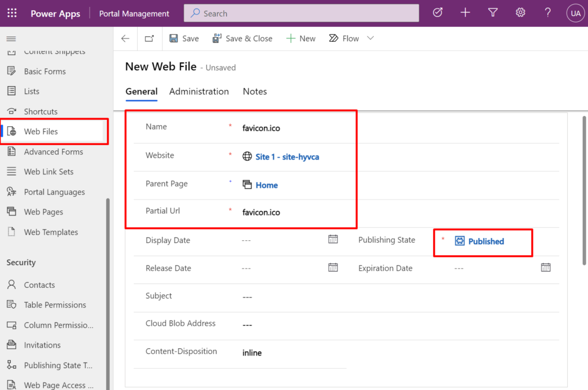Open the advanced find filter icon
The width and height of the screenshot is (588, 390).
pyautogui.click(x=493, y=13)
